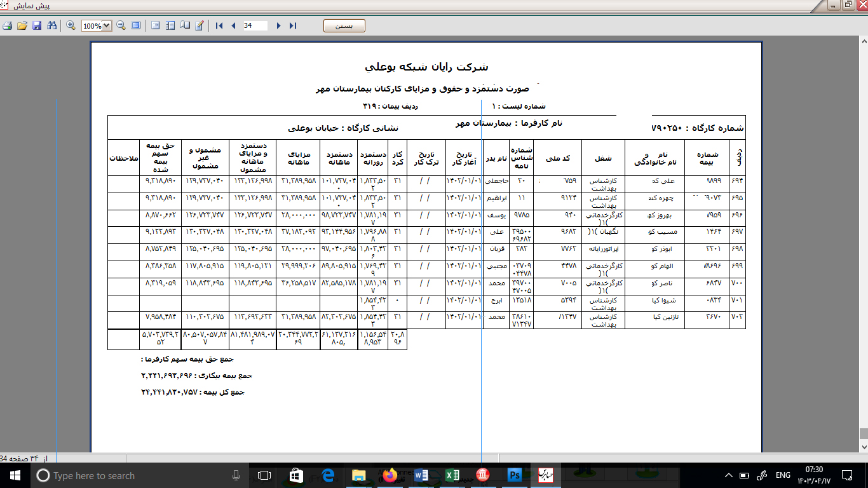Go to the next page

pyautogui.click(x=278, y=26)
